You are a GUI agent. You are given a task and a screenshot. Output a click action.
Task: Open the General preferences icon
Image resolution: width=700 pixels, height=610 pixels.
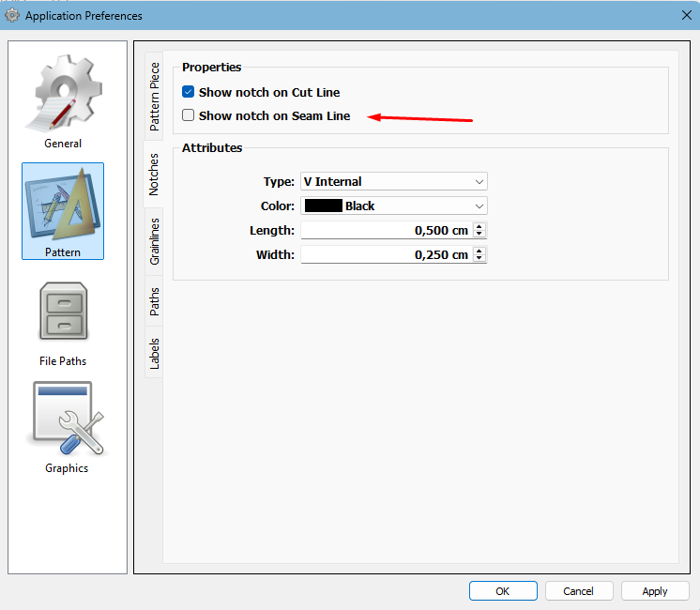click(x=63, y=99)
